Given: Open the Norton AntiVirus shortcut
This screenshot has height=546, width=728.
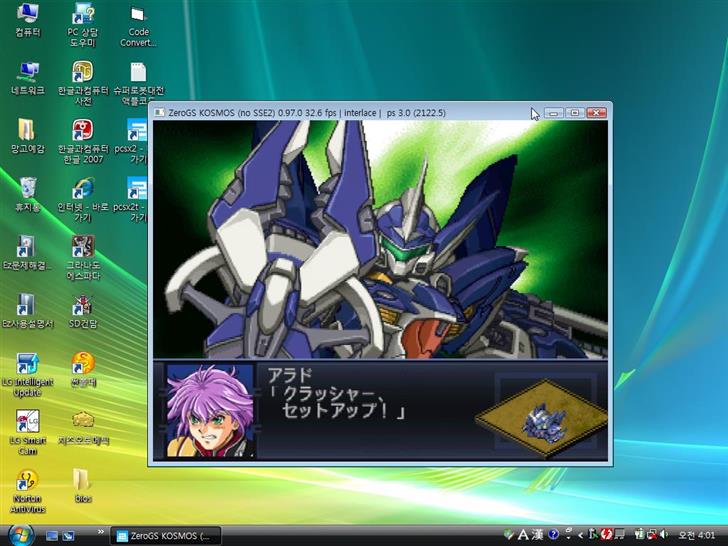Looking at the screenshot, I should 27,492.
